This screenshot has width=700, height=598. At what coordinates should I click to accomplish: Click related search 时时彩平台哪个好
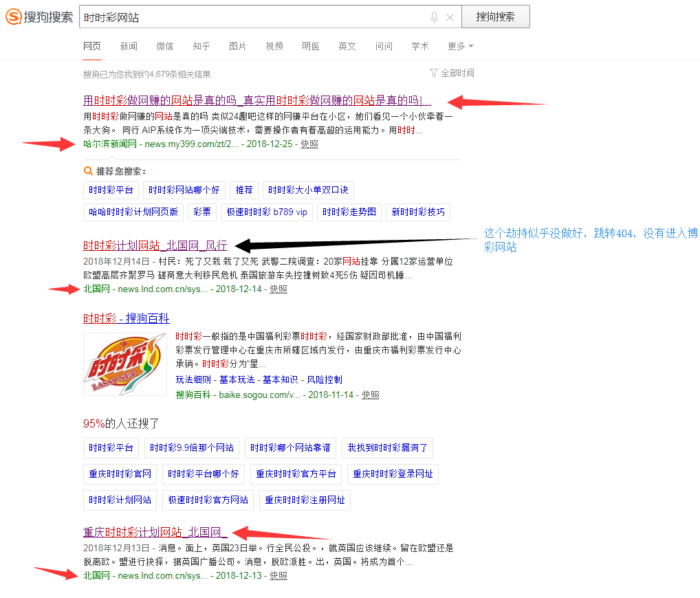pos(203,474)
